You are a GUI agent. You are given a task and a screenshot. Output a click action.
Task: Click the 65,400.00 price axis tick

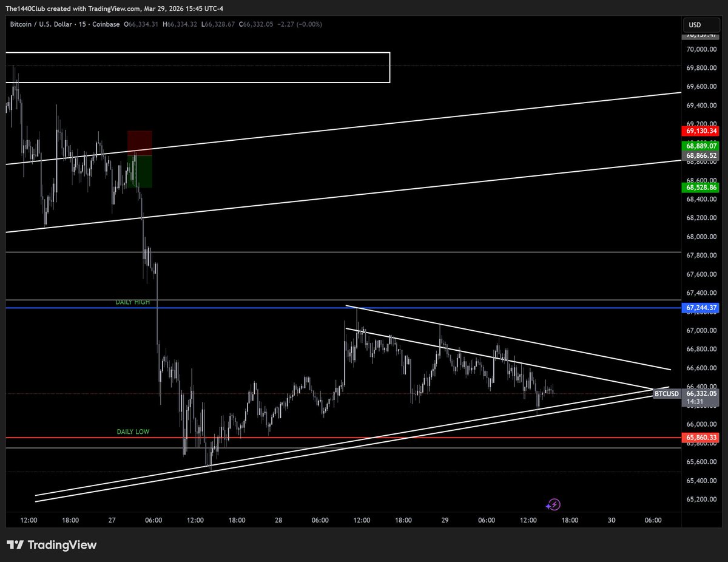[x=702, y=481]
